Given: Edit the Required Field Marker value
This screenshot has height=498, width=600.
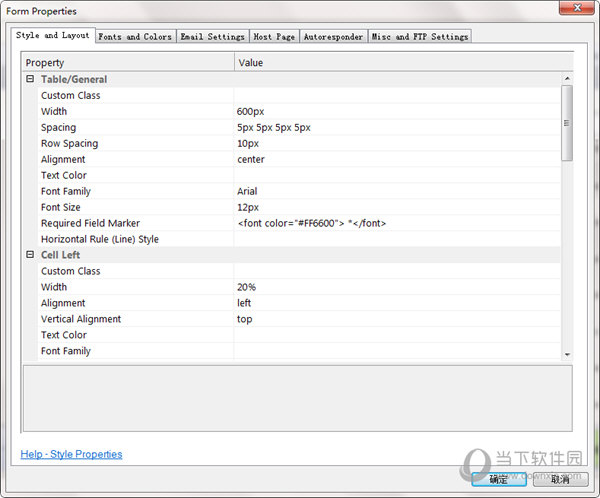Looking at the screenshot, I should click(397, 223).
